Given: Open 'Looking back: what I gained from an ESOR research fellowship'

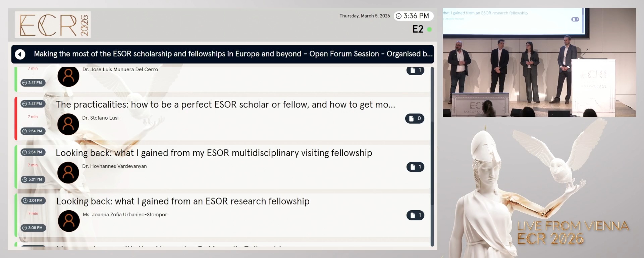Looking at the screenshot, I should (183, 201).
